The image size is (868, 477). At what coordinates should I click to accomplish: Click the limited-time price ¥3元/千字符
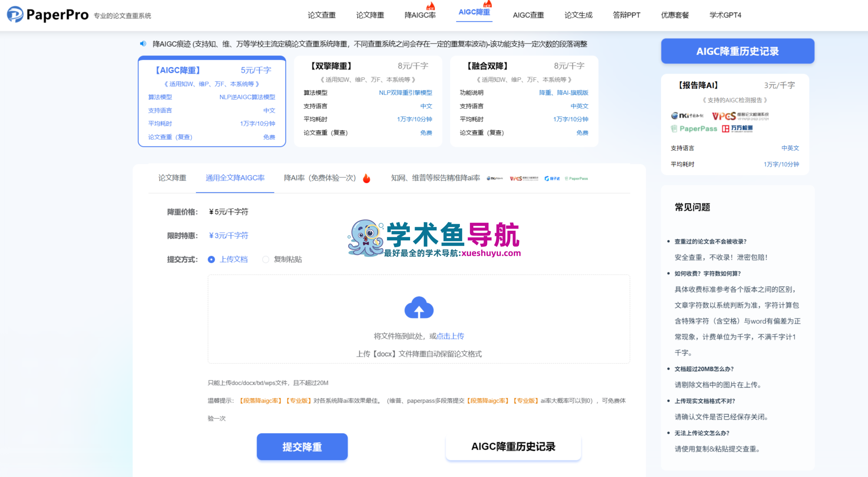coord(229,236)
